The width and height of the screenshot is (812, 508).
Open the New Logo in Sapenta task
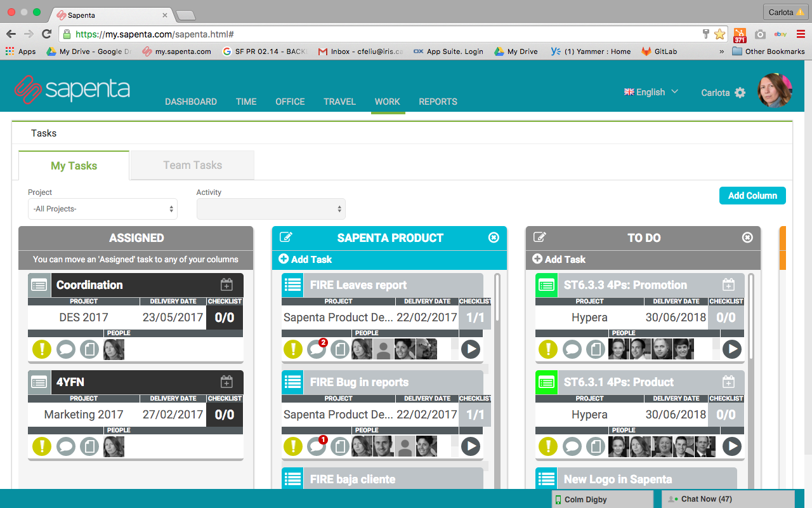[618, 479]
